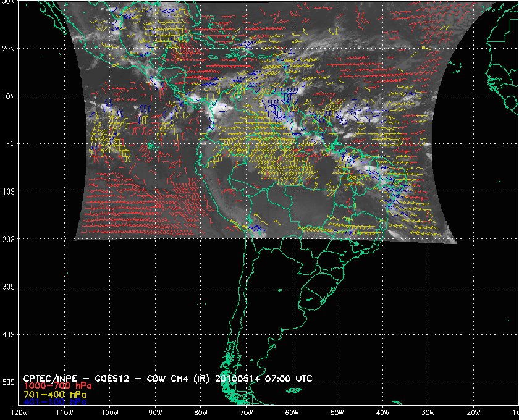This screenshot has height=420, width=519.
Task: Click the CPTEC/INPE GOES12 title caption
Action: [x=168, y=378]
